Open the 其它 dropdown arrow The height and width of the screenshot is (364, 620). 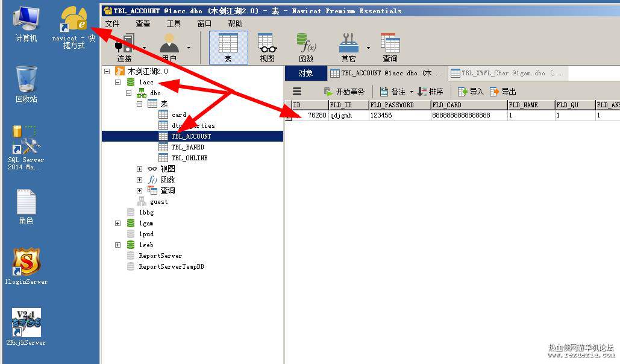click(x=368, y=48)
